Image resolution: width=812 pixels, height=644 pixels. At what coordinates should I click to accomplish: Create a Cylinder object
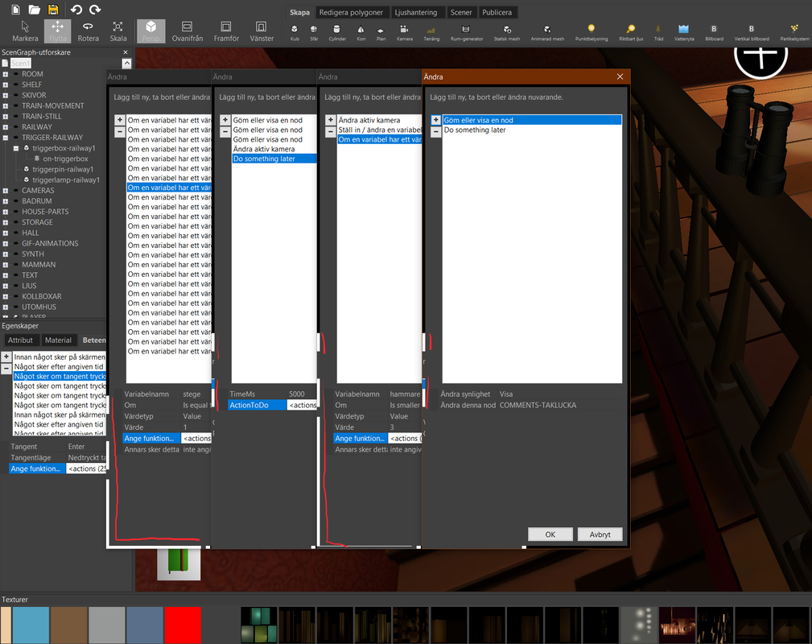[337, 33]
